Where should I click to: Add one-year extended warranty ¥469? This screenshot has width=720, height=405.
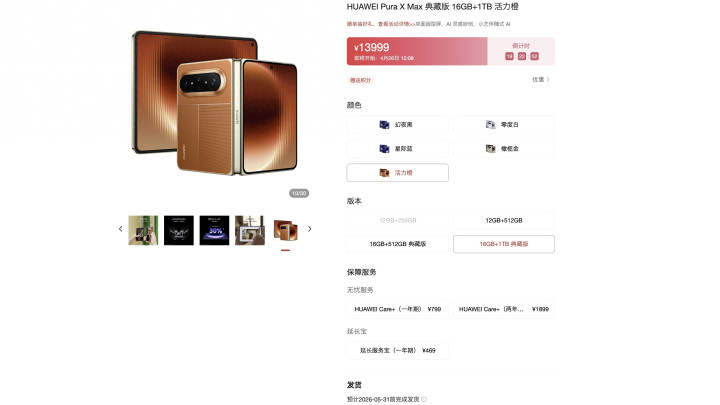click(397, 350)
